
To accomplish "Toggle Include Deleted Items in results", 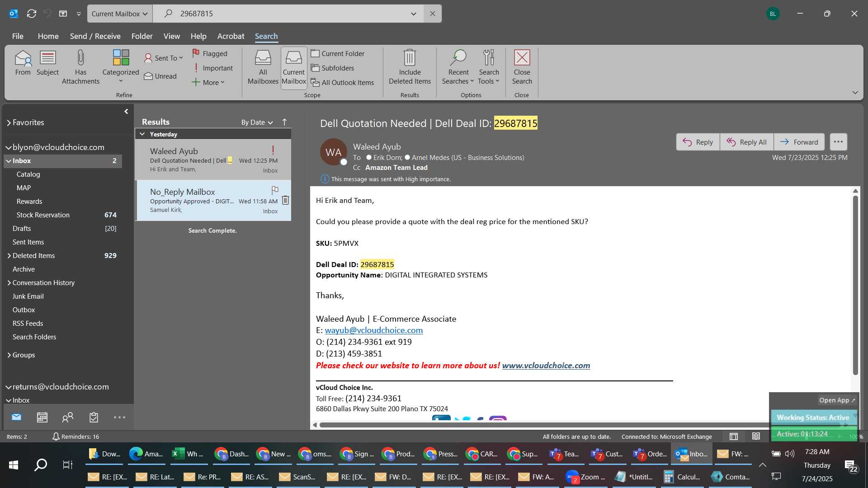I will coord(410,67).
